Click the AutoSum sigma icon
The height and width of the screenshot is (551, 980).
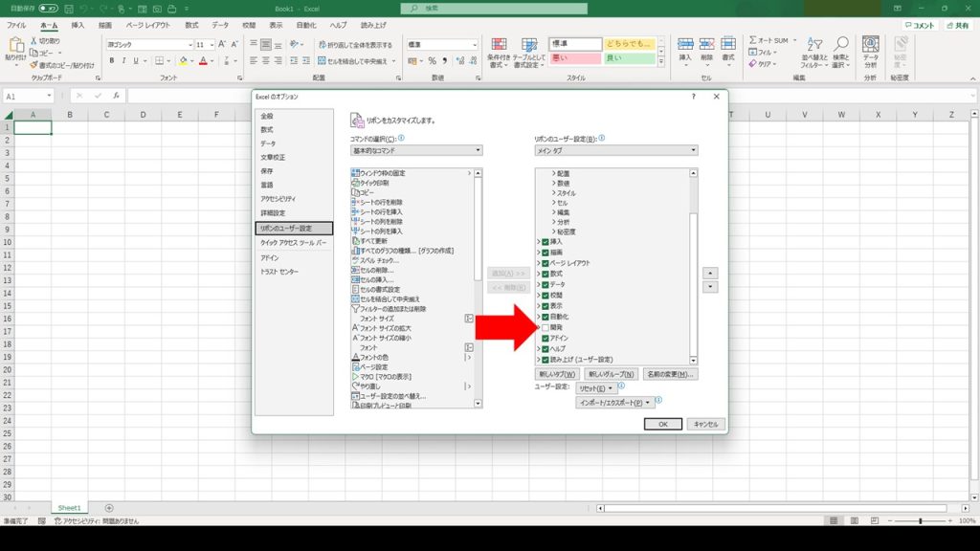[753, 40]
